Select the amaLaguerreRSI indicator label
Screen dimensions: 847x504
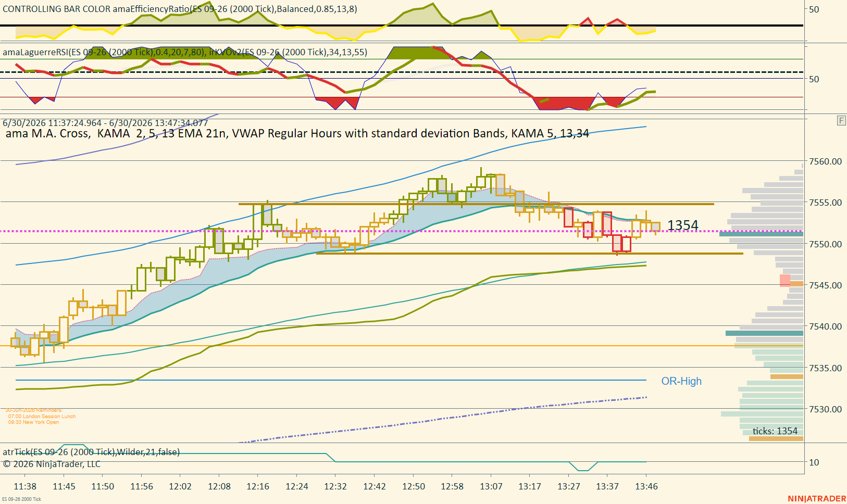pos(185,52)
